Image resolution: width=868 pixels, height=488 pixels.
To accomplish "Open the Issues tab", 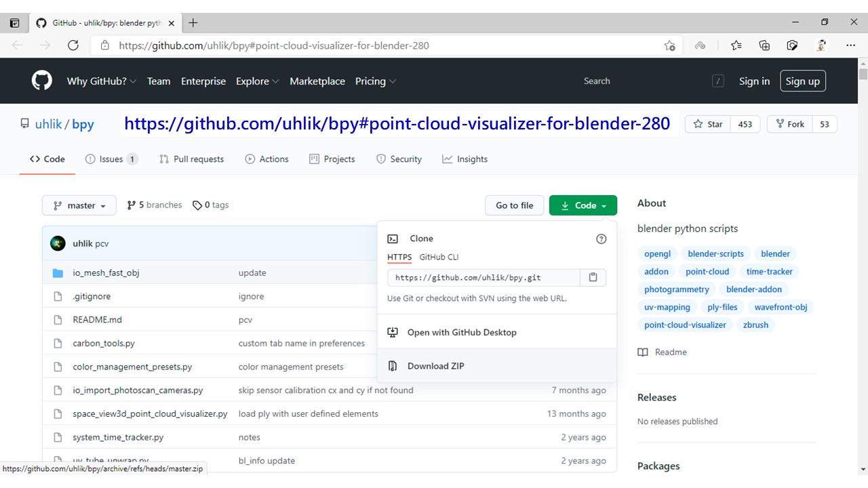I will coord(111,159).
